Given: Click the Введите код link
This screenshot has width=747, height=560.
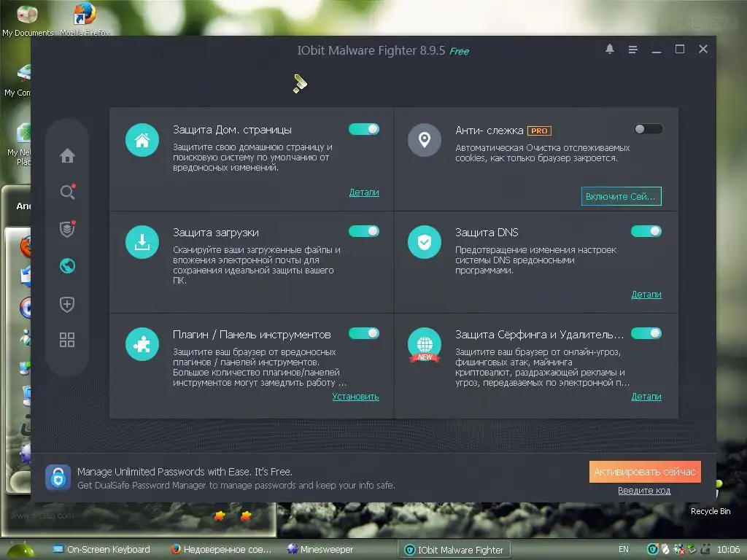Looking at the screenshot, I should pyautogui.click(x=644, y=491).
